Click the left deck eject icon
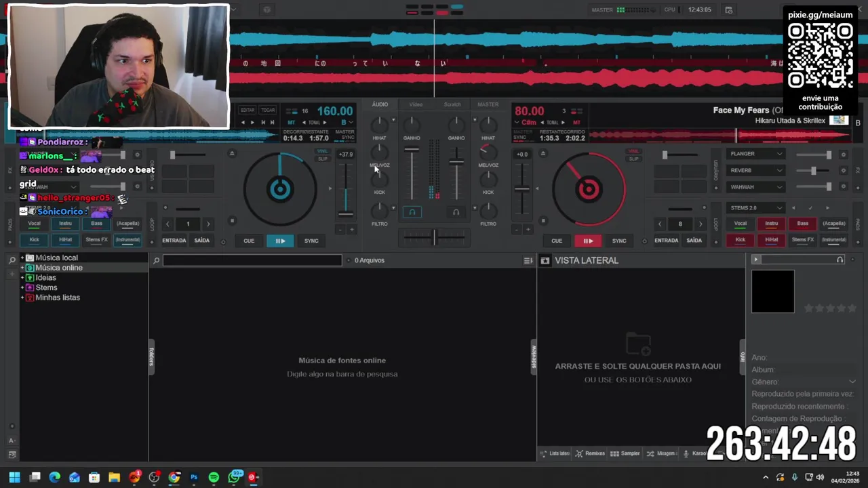Viewport: 868px width, 488px height. click(x=232, y=154)
